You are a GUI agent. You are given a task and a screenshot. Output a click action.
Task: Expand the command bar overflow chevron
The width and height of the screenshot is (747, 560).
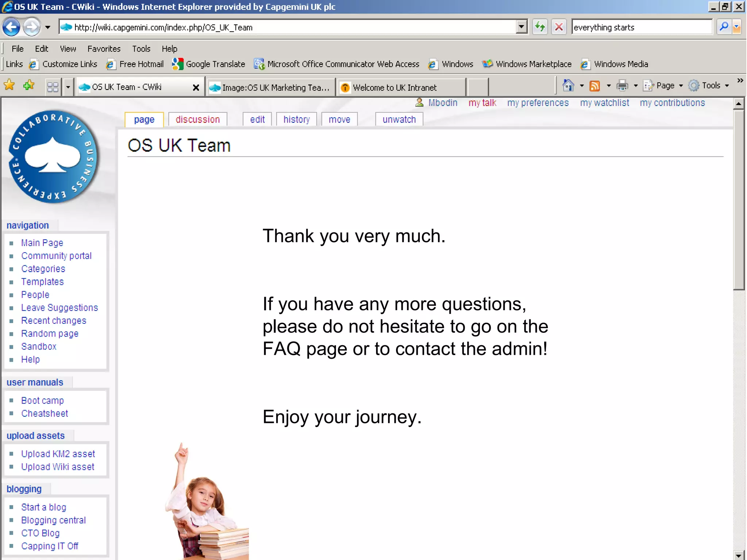click(x=740, y=81)
